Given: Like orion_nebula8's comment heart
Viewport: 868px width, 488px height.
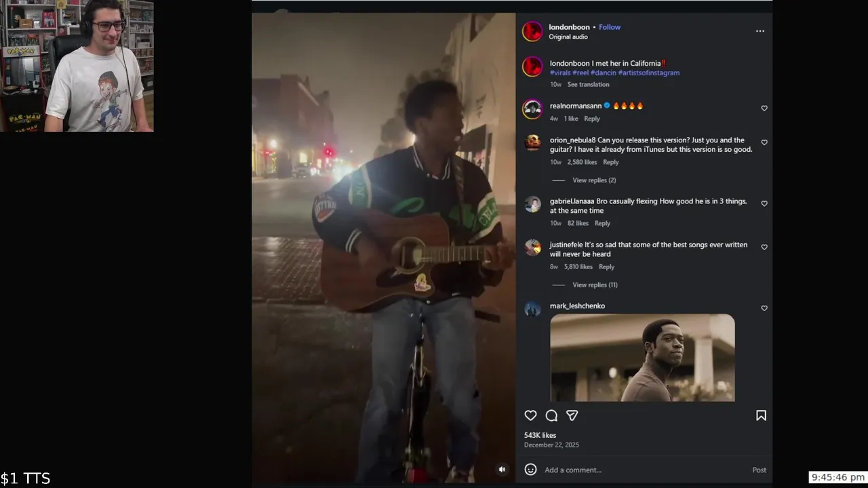Looking at the screenshot, I should pos(764,142).
